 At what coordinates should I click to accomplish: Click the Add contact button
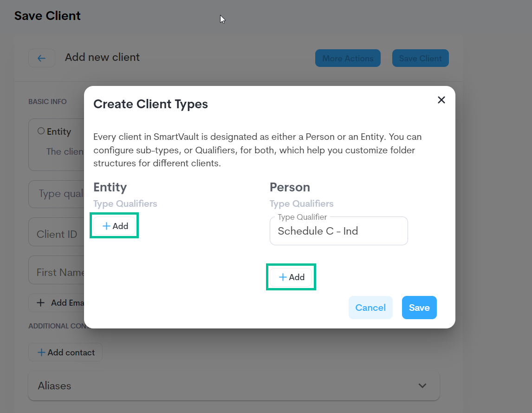pyautogui.click(x=65, y=352)
